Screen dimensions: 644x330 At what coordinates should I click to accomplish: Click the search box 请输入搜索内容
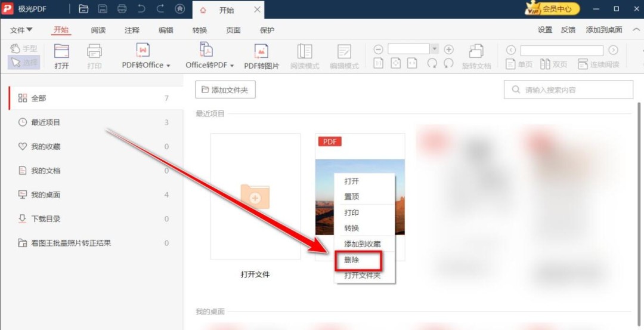(568, 90)
